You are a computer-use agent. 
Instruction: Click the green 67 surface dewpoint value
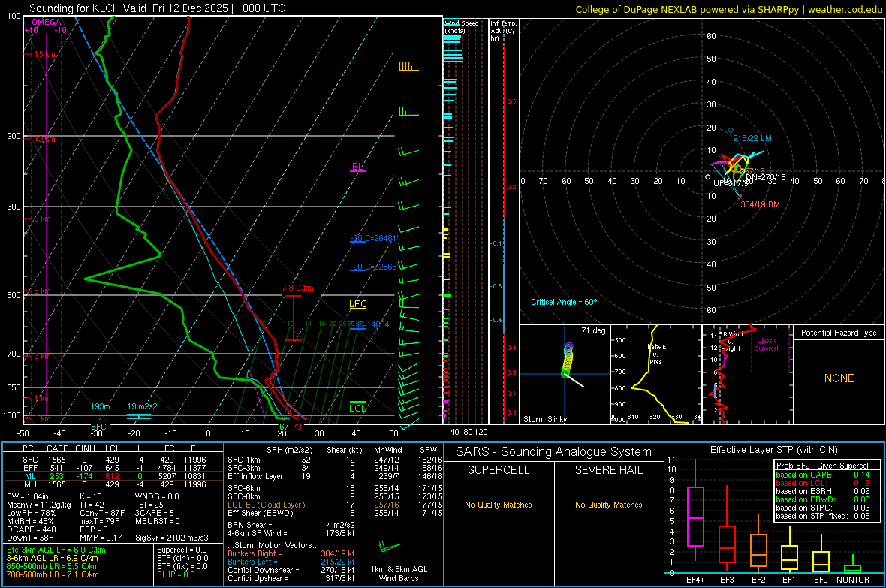(x=284, y=427)
